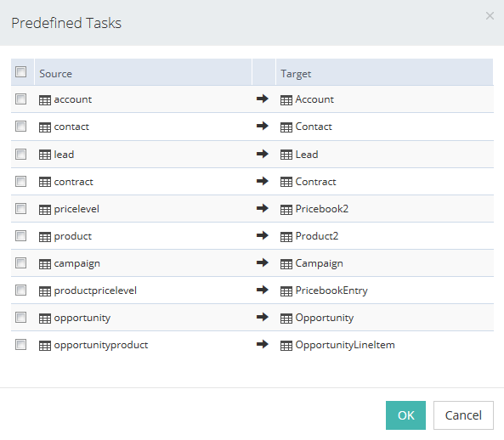Viewport: 504px width, 440px height.
Task: Select the 'Opportunity' target name
Action: (x=325, y=318)
